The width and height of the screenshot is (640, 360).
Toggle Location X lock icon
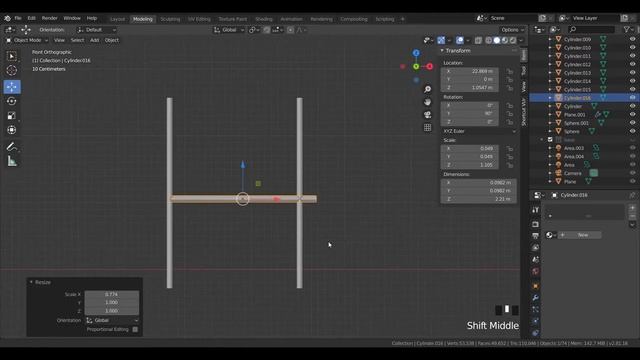(x=510, y=71)
